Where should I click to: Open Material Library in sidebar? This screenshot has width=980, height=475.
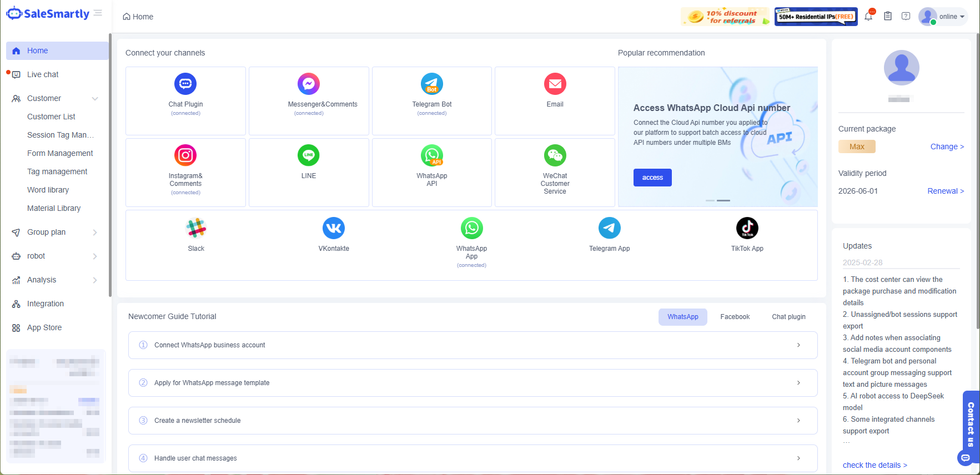[x=54, y=208]
